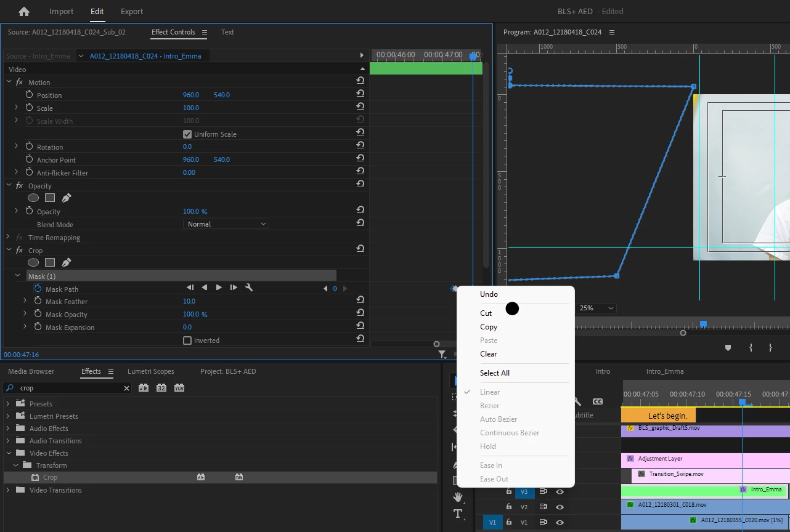Expand the Mask Feather property

[x=25, y=301]
